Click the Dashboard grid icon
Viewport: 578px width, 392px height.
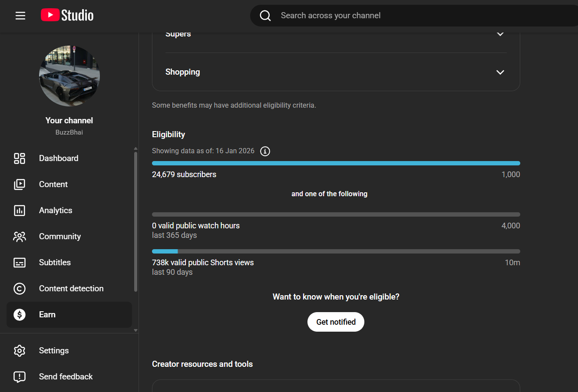[x=20, y=158]
